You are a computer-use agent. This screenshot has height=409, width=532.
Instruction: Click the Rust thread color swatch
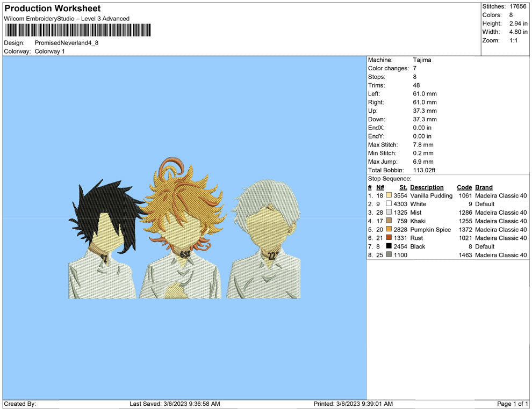pyautogui.click(x=389, y=238)
